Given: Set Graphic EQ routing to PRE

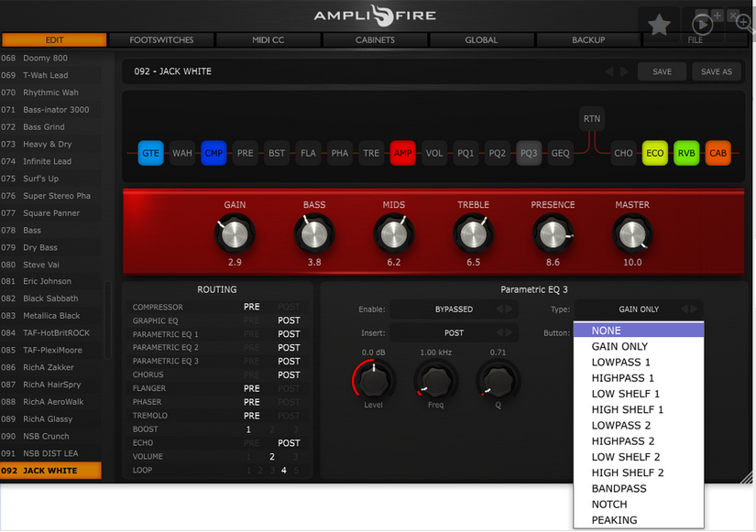Looking at the screenshot, I should click(x=251, y=320).
